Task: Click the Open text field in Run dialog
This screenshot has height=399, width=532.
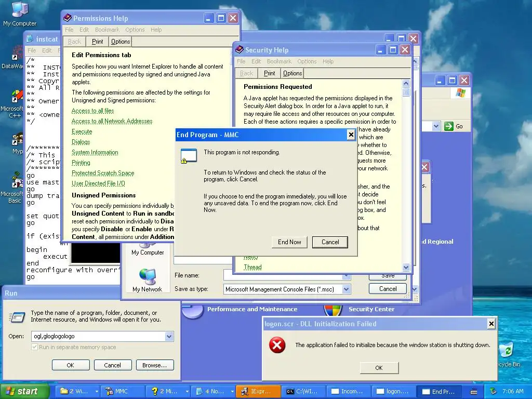Action: 98,336
